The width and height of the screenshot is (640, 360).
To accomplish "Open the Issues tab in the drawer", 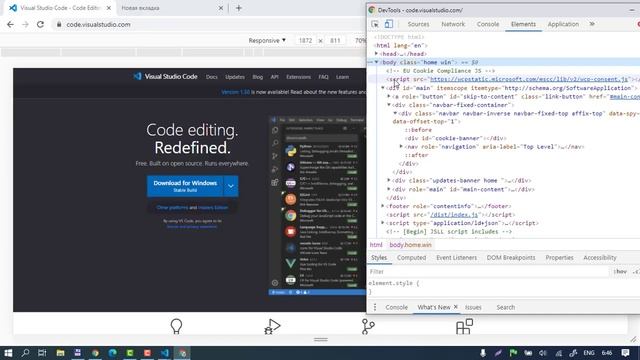I will click(x=473, y=307).
